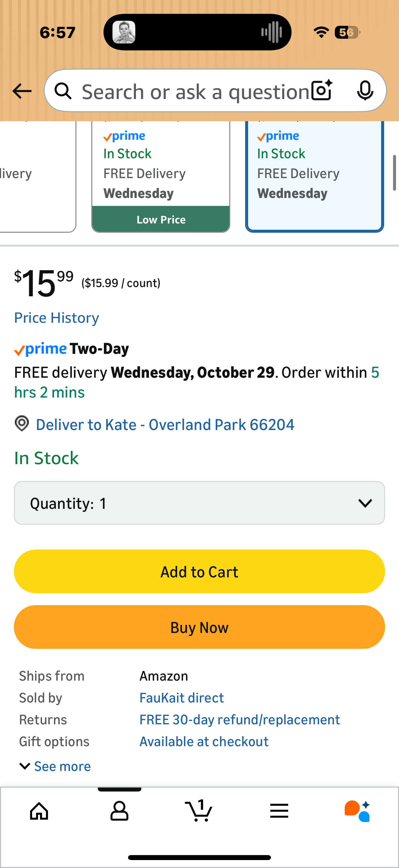Image resolution: width=399 pixels, height=868 pixels.
Task: Open the account profile tab
Action: pyautogui.click(x=119, y=811)
